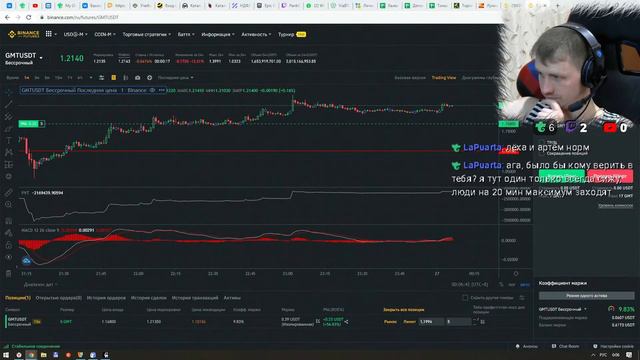Select the 3m timeframe
Image resolution: width=640 pixels, height=360 pixels.
(x=37, y=78)
